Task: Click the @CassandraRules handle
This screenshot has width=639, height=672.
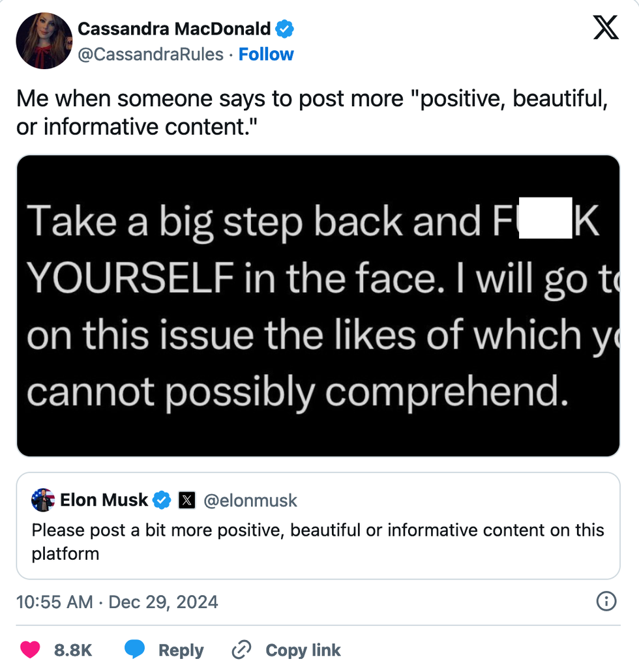Action: click(x=151, y=54)
